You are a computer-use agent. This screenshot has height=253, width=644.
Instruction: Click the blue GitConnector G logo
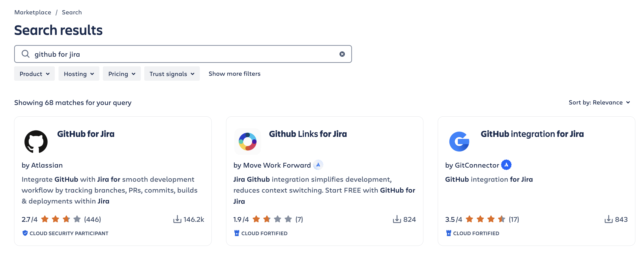pyautogui.click(x=460, y=141)
